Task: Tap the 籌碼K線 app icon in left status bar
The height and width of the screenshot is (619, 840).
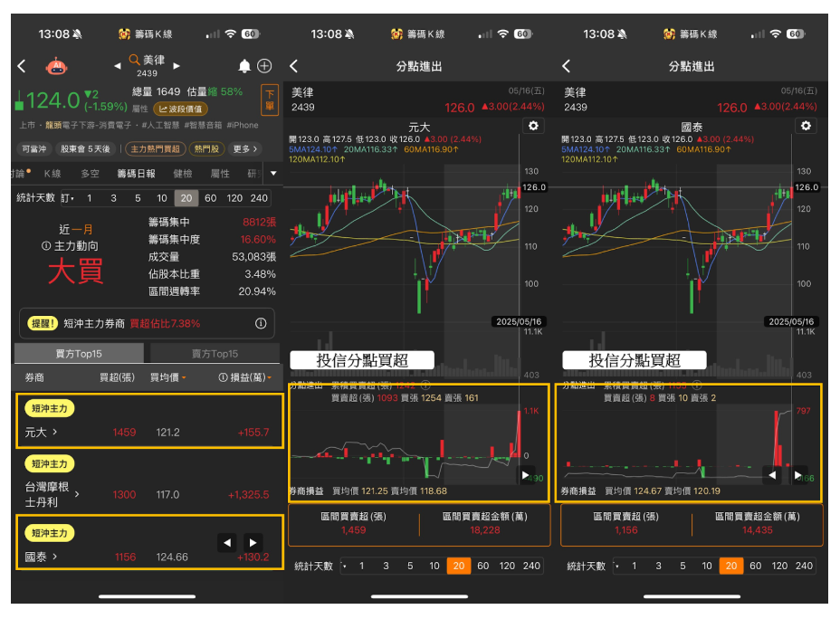Action: coord(124,34)
